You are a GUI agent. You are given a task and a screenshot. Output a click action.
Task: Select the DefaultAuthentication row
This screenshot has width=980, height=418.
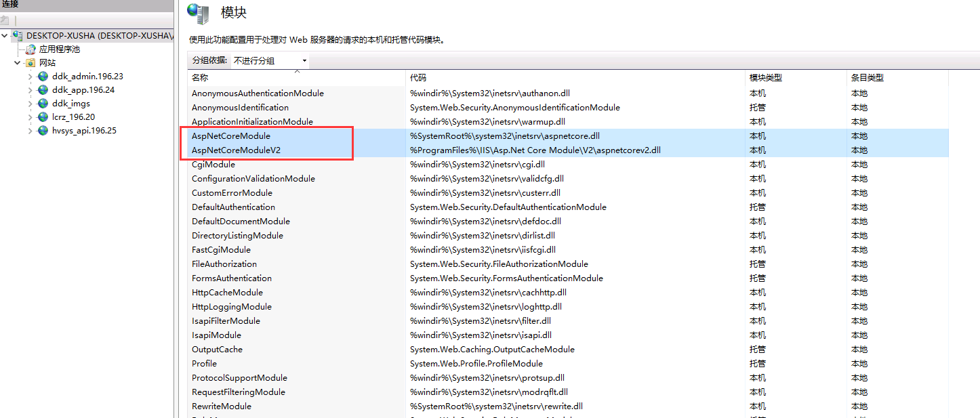pyautogui.click(x=568, y=207)
